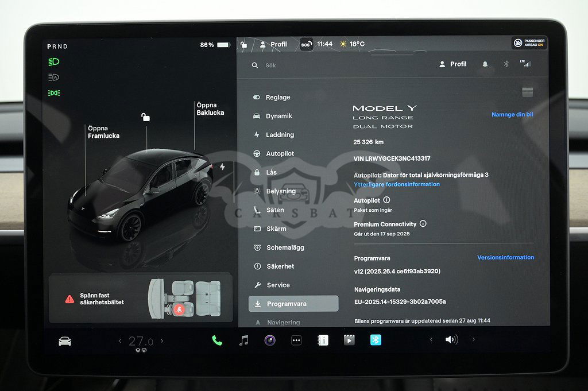Click the Sök search field
588x391 pixels.
[333, 65]
